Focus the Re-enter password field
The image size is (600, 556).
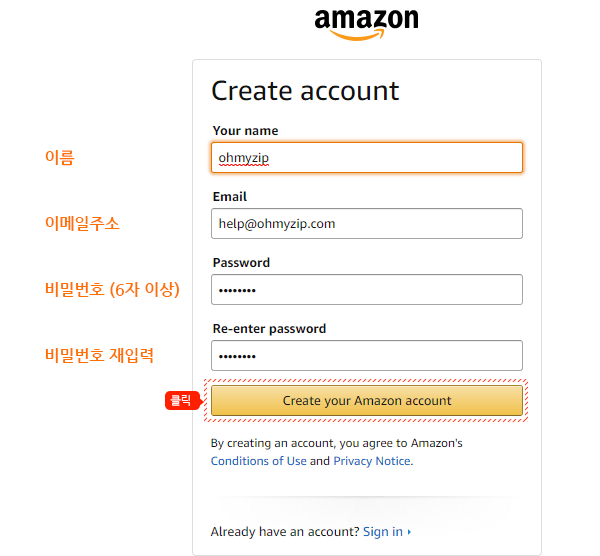[367, 356]
